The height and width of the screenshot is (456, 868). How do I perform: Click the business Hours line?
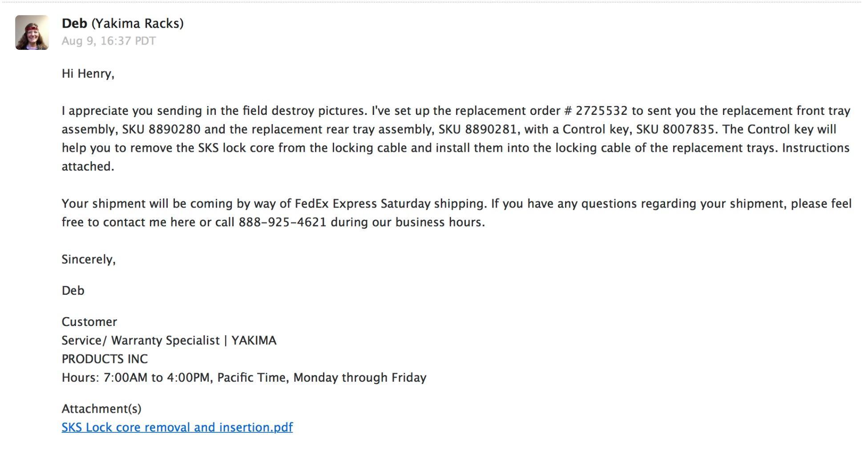(244, 378)
